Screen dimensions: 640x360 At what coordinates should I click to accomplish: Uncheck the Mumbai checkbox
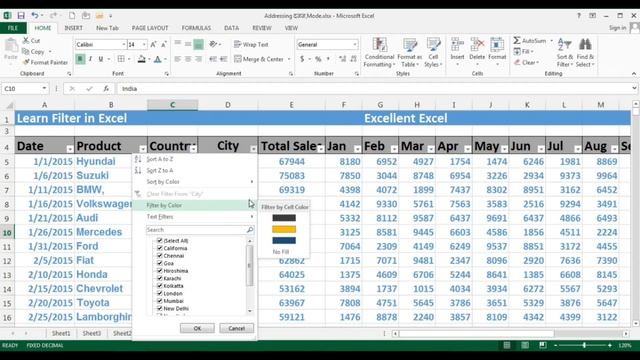point(160,301)
